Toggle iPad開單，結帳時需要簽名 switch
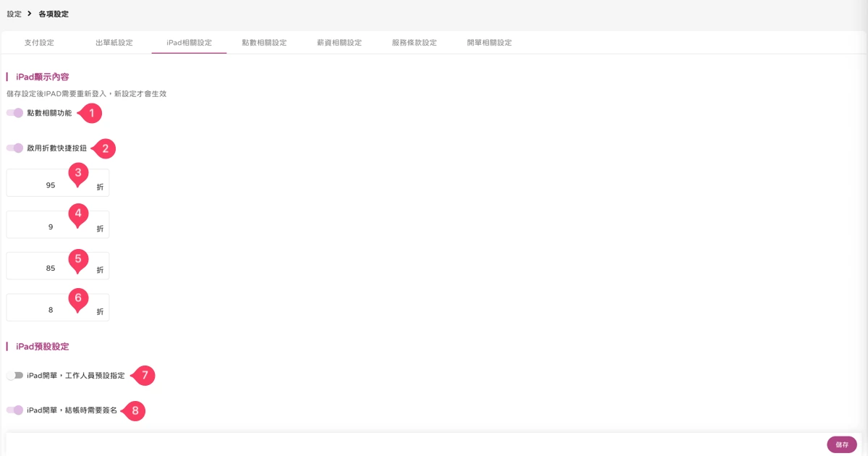The image size is (868, 456). [x=14, y=410]
